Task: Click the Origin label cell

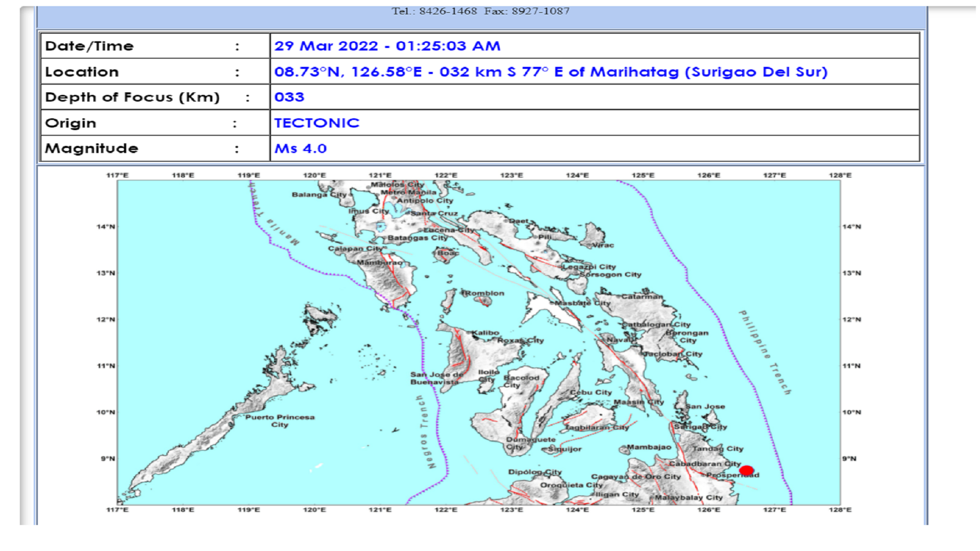Action: (155, 123)
